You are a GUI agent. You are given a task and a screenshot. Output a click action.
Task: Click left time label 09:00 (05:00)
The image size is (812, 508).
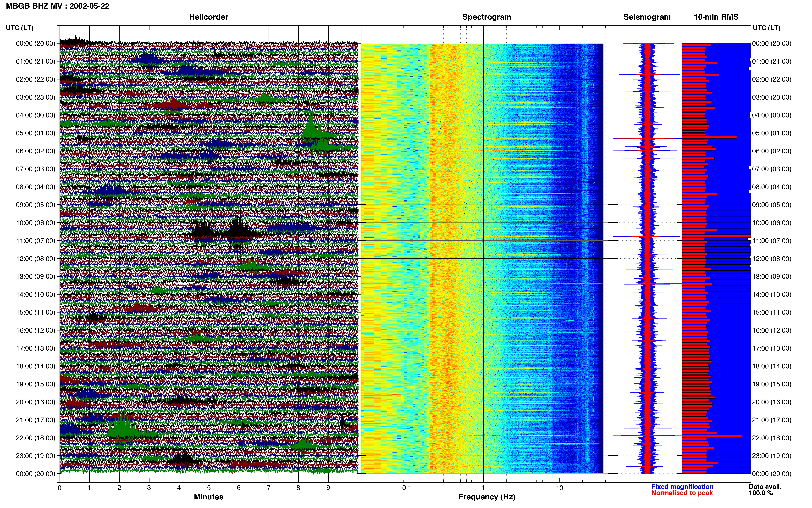[x=36, y=205]
